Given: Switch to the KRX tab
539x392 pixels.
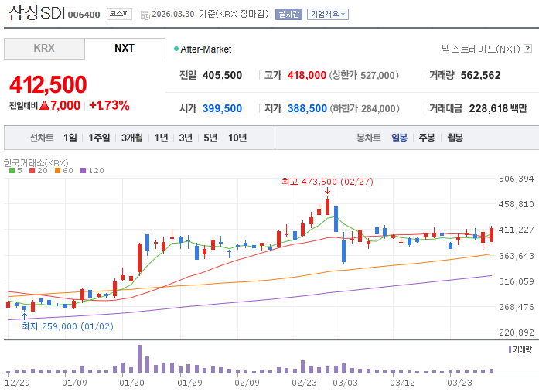Looking at the screenshot, I should (x=44, y=49).
